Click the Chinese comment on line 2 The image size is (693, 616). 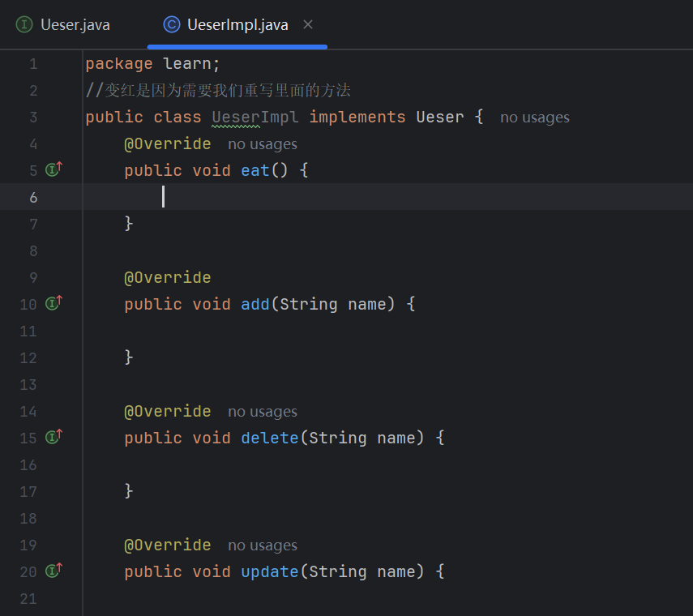(x=218, y=91)
